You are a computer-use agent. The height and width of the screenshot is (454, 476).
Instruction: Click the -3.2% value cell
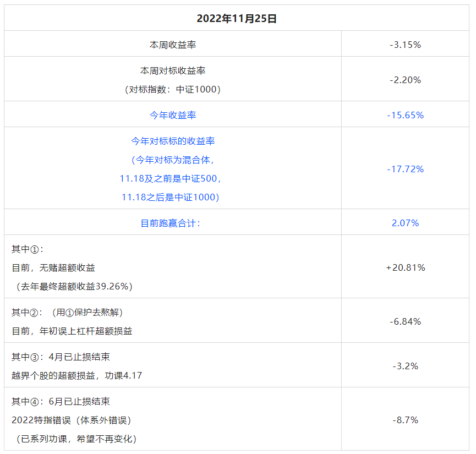coord(405,366)
